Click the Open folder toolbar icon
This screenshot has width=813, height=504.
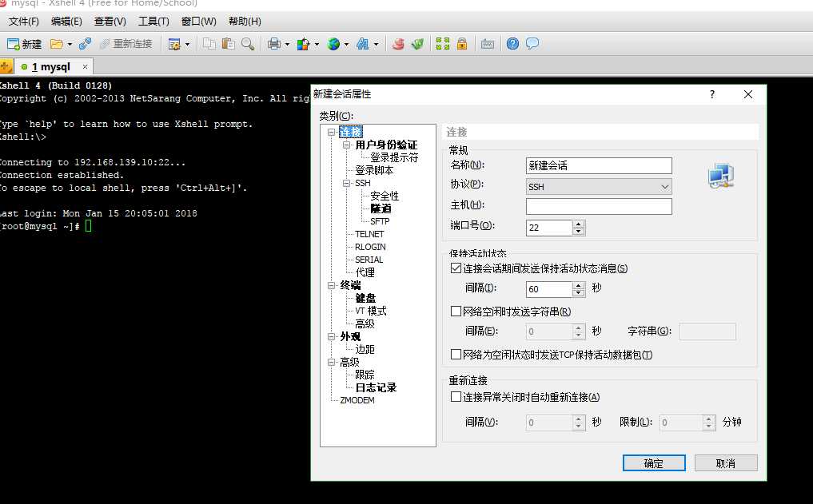[x=57, y=44]
